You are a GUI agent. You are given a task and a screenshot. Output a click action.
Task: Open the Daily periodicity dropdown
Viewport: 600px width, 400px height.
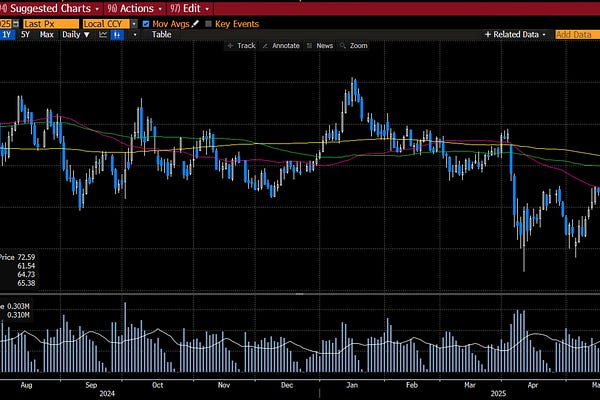[76, 34]
